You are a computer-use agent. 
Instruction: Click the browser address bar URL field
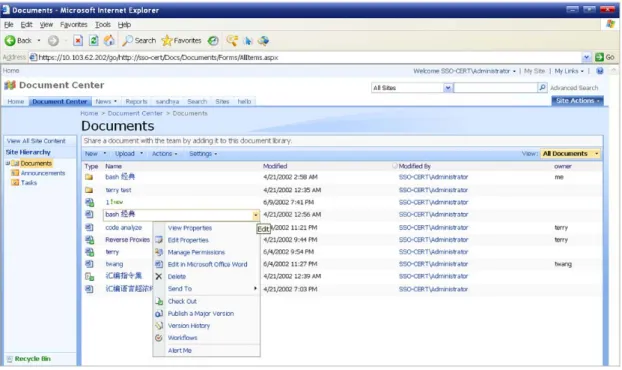(305, 58)
